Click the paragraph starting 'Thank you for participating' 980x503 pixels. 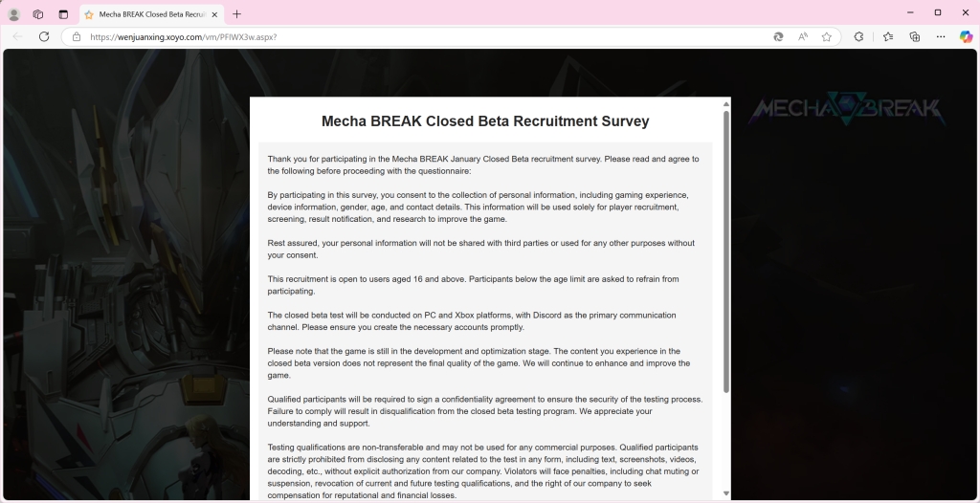pyautogui.click(x=483, y=165)
